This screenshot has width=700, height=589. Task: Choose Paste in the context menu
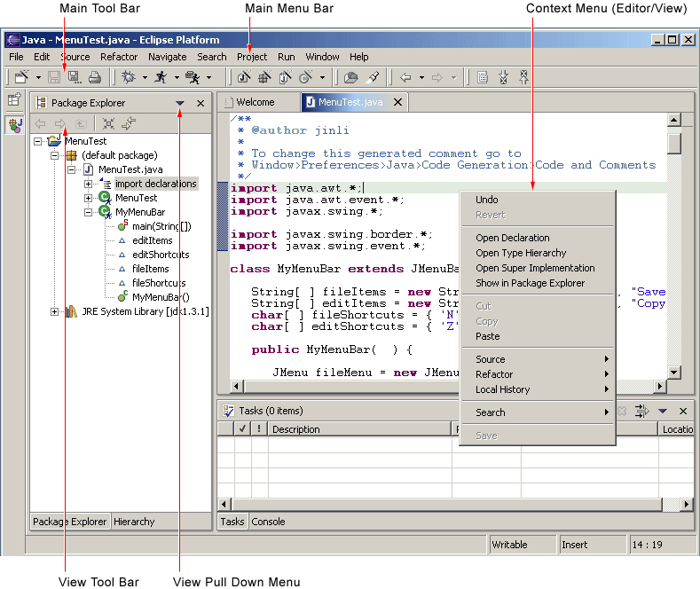point(538,336)
